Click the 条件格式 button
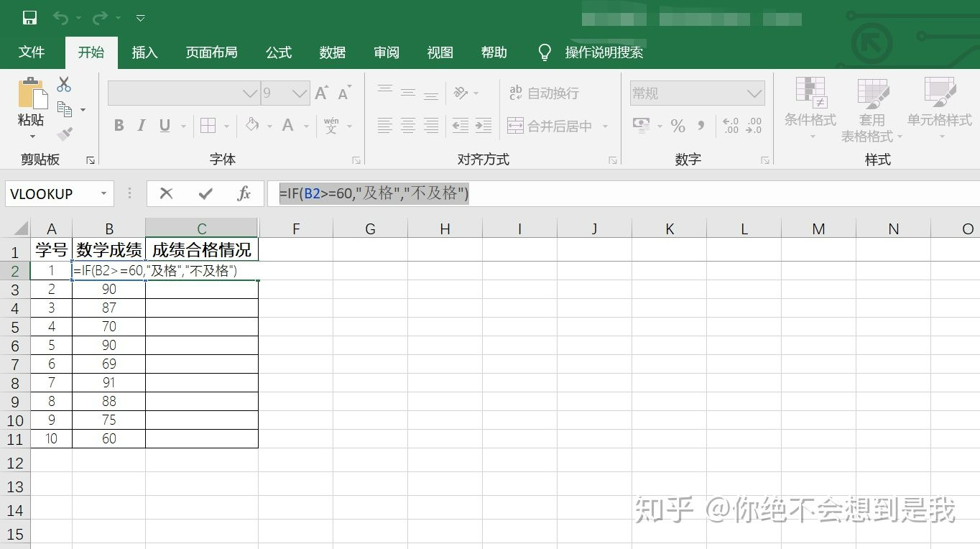Screen dimensions: 980x549 coord(810,109)
